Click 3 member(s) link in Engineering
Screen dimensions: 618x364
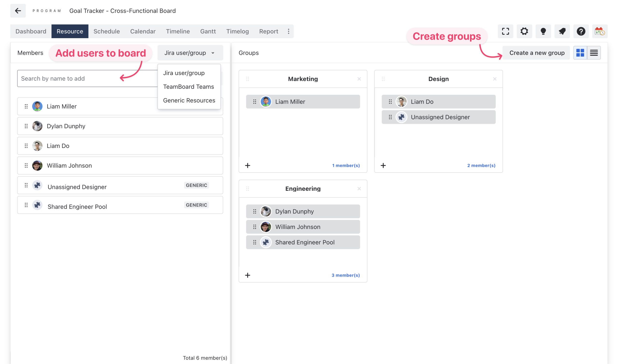(345, 275)
